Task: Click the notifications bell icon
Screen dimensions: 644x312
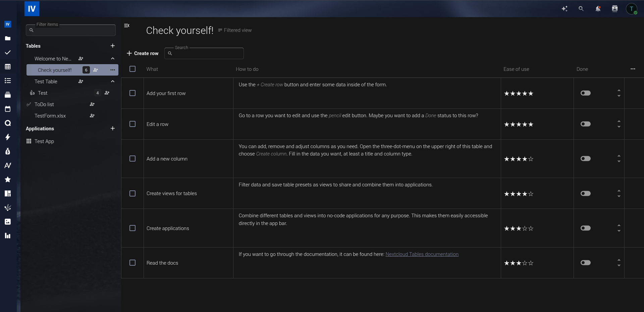Action: pyautogui.click(x=598, y=9)
